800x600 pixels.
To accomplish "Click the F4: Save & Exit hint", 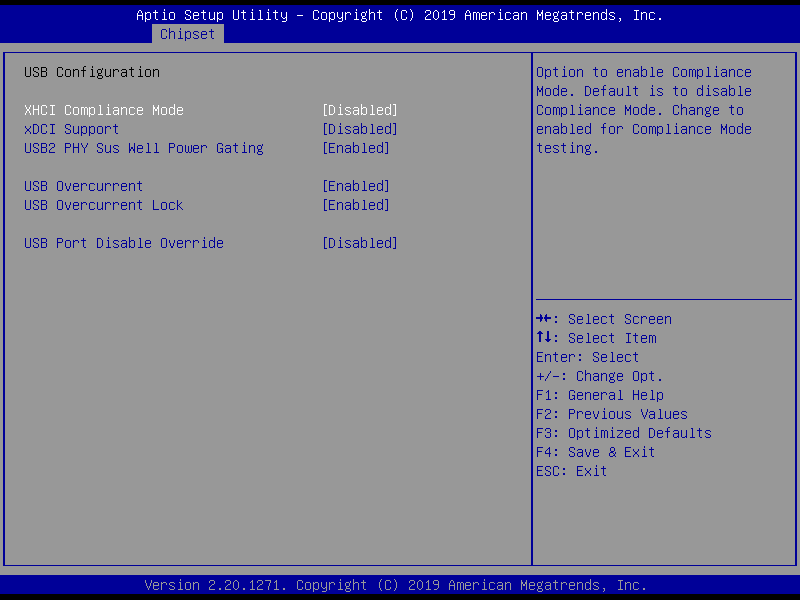I will pos(596,452).
